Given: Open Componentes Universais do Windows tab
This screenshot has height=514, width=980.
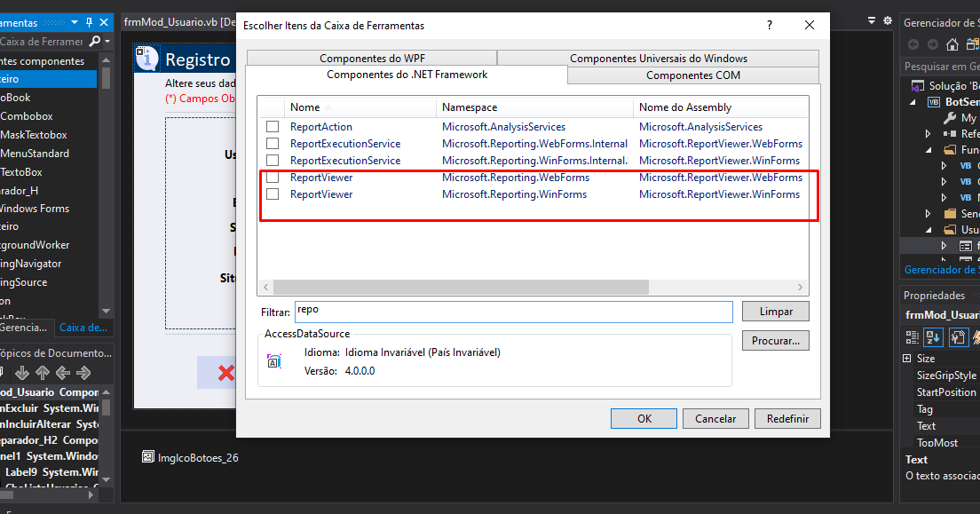Looking at the screenshot, I should (x=658, y=59).
